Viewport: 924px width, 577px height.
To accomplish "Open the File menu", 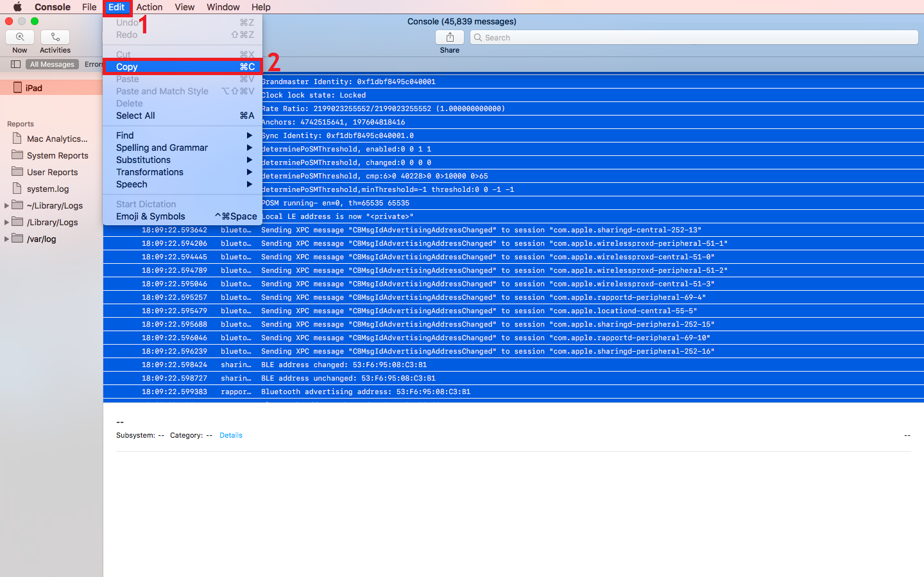I will click(x=89, y=7).
